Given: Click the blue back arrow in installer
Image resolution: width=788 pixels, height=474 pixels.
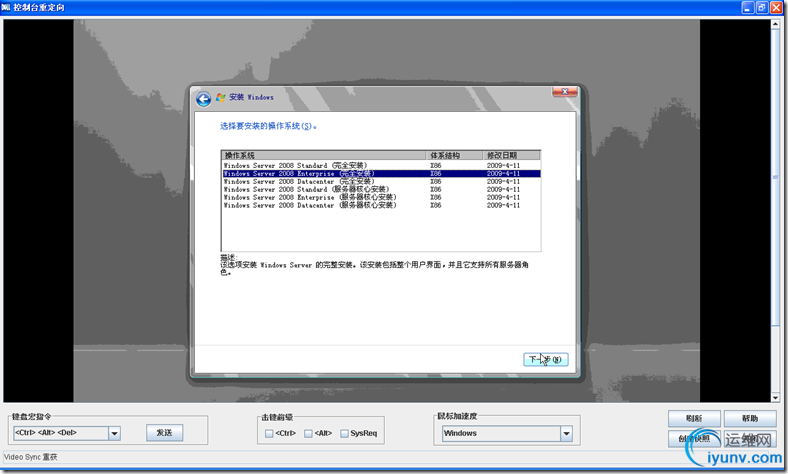Looking at the screenshot, I should 204,99.
